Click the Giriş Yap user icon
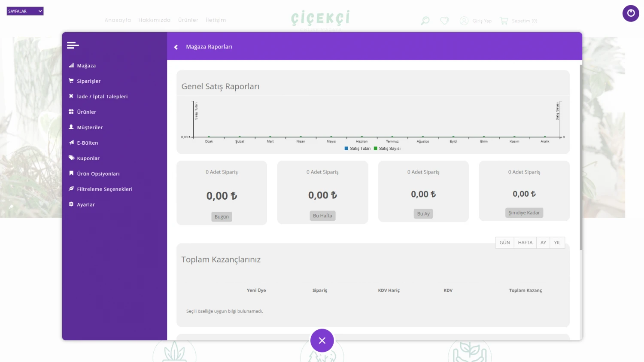Viewport: 644px width, 362px height. pyautogui.click(x=464, y=21)
